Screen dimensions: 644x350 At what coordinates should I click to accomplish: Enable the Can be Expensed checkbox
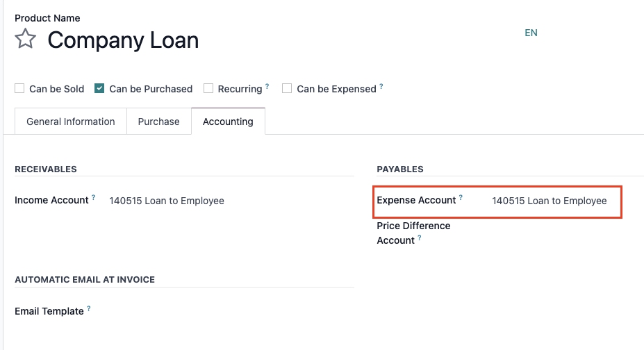coord(287,88)
